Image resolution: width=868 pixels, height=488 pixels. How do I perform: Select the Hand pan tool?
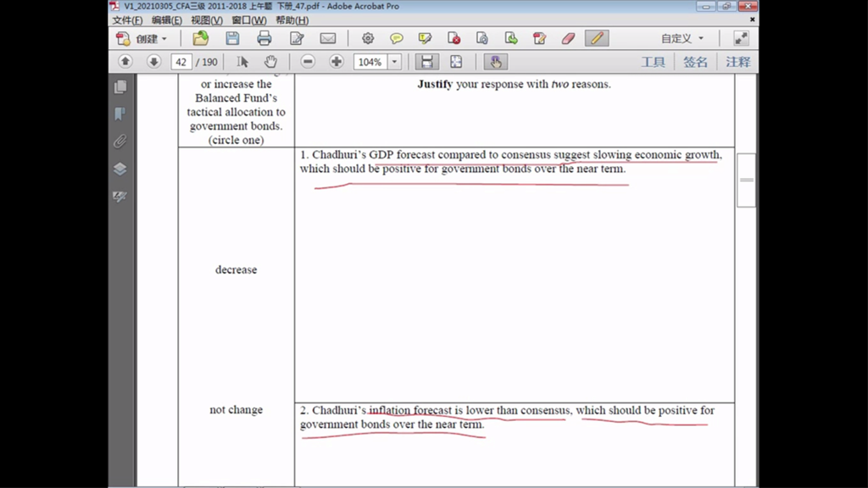(x=270, y=62)
